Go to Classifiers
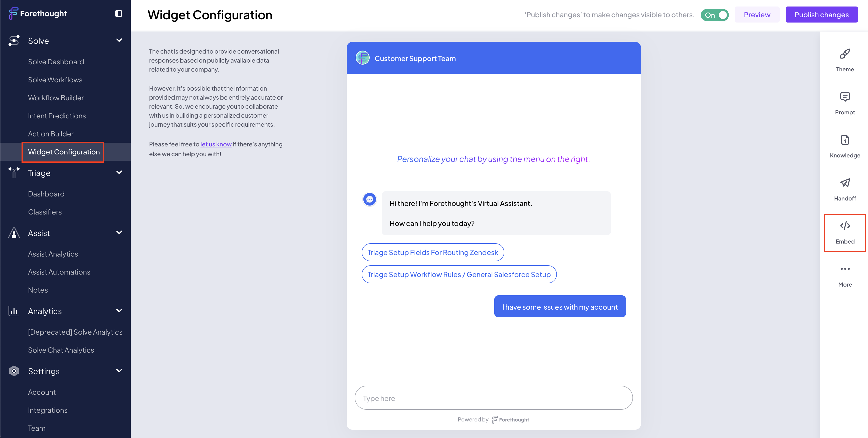The image size is (868, 438). pos(45,212)
